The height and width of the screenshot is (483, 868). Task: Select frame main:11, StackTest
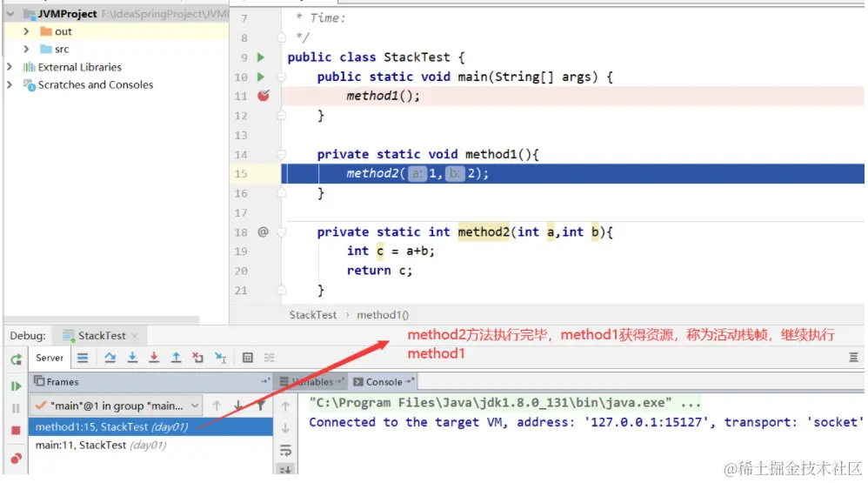150,445
